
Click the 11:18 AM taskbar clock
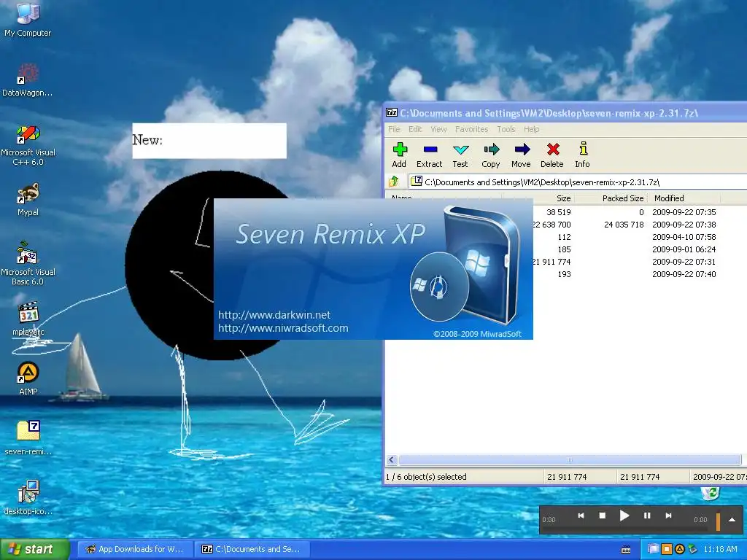coord(720,549)
